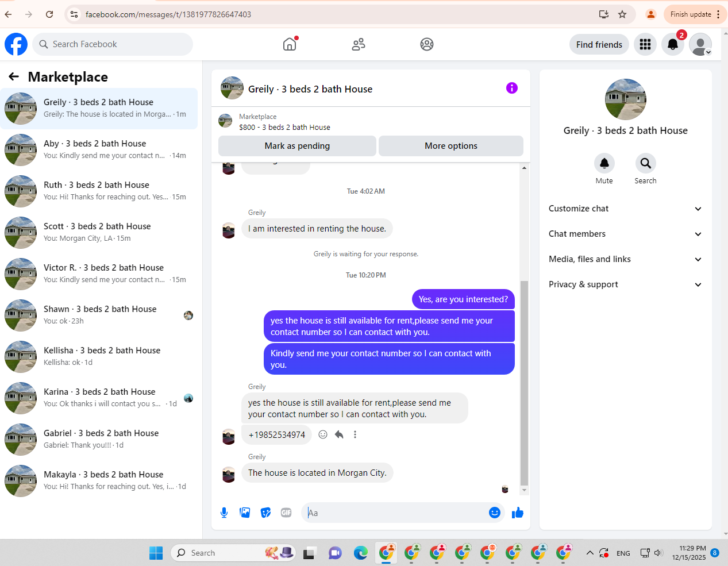Search in conversation with magnifier icon
Image resolution: width=728 pixels, height=566 pixels.
click(x=646, y=163)
